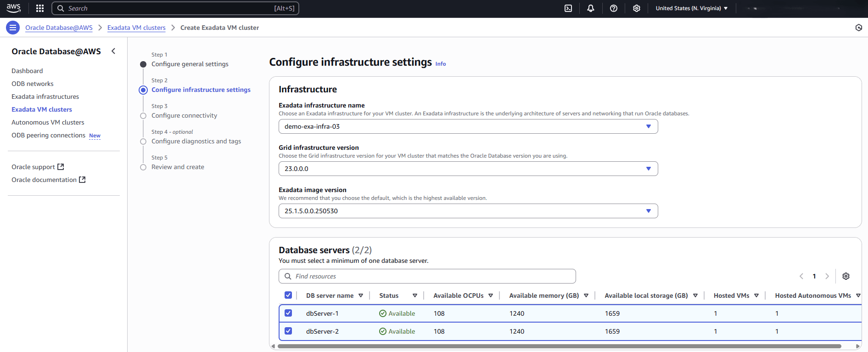This screenshot has width=868, height=352.
Task: Uncheck the dbServer-2 row checkbox
Action: click(x=288, y=331)
